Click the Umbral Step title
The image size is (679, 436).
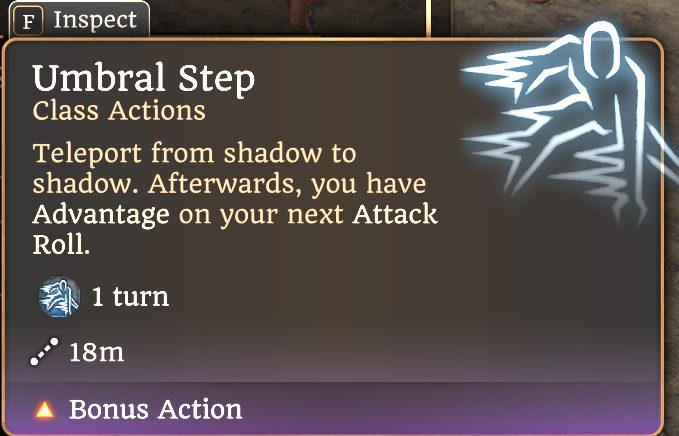(x=144, y=78)
